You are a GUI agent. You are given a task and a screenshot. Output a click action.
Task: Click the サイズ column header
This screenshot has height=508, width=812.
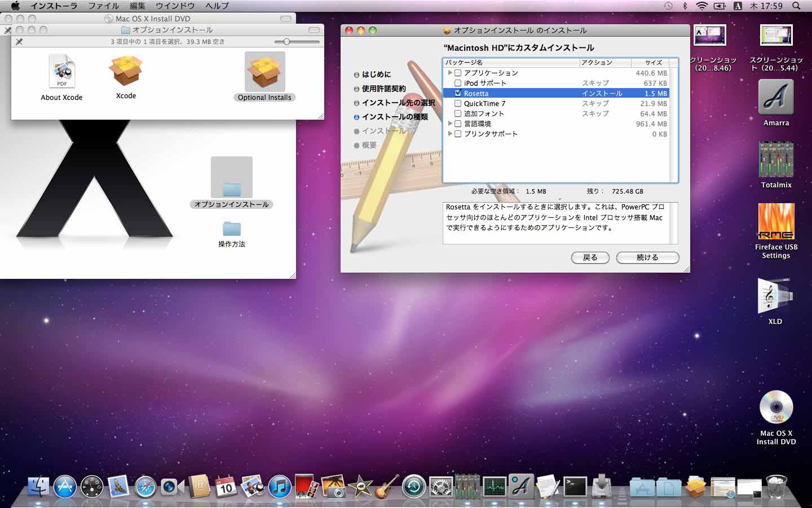click(650, 63)
